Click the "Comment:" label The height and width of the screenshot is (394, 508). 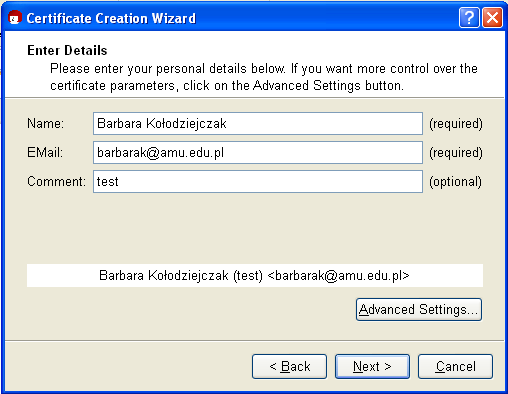(x=56, y=182)
